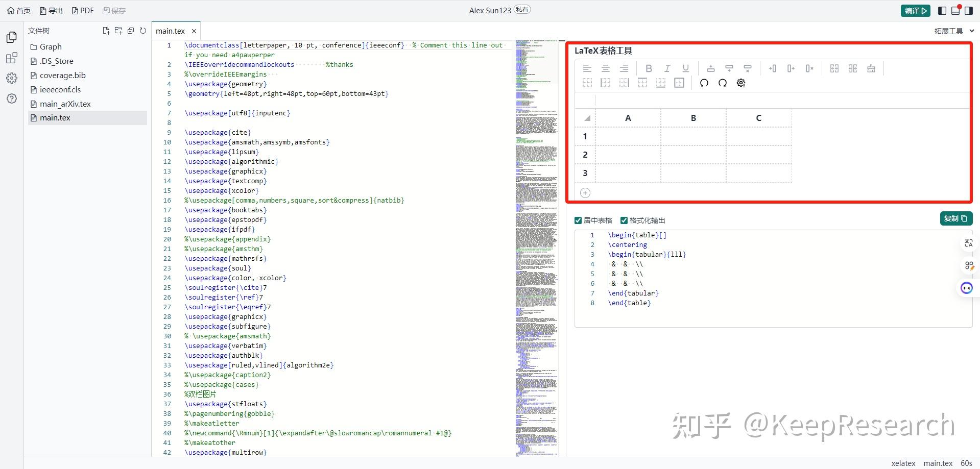Image resolution: width=980 pixels, height=469 pixels.
Task: Open the table tool settings gear
Action: point(741,83)
